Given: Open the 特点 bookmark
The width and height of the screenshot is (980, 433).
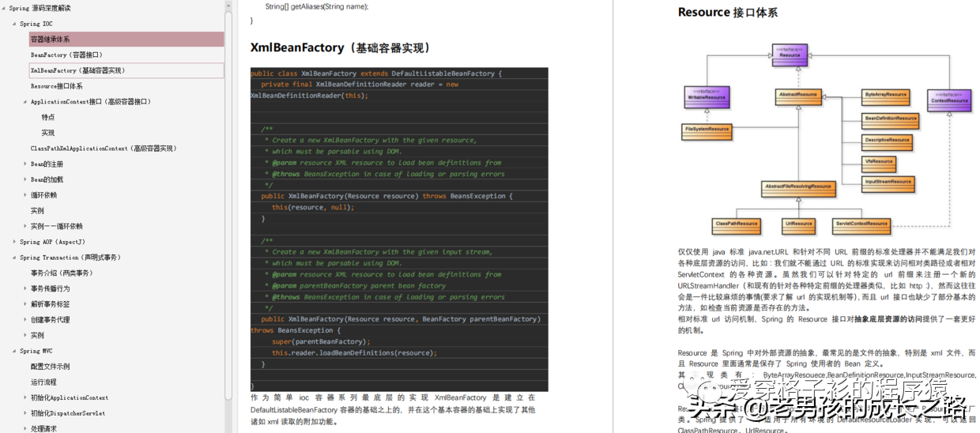Looking at the screenshot, I should [48, 117].
